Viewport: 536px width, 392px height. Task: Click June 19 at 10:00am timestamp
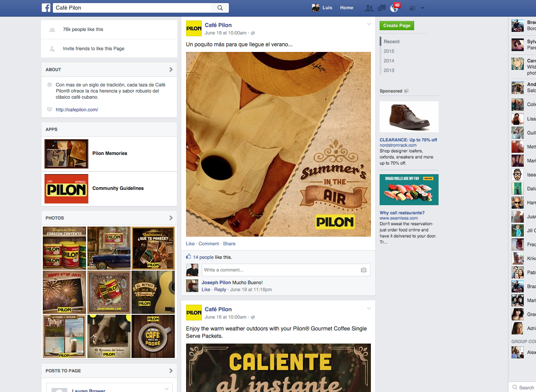click(225, 33)
